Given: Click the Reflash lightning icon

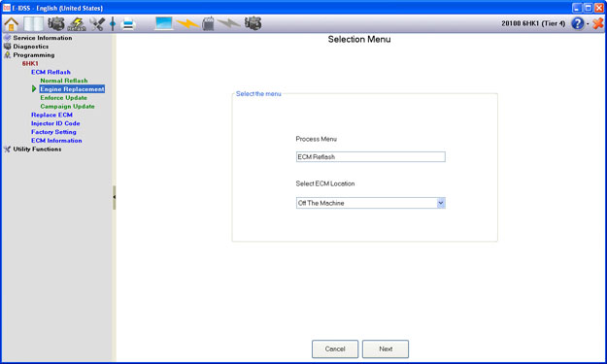Looking at the screenshot, I should 77,24.
